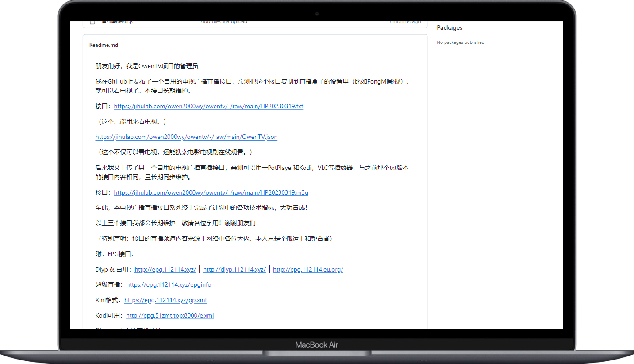Screen dimensions: 634x364
Task: Open the http://epg.112114.xyz/ EPG link
Action: pos(165,269)
